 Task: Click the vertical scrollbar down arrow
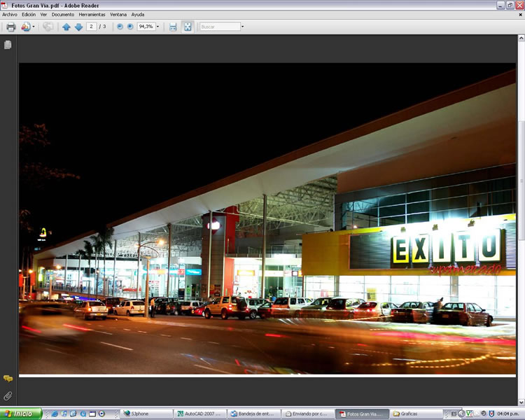pyautogui.click(x=521, y=402)
